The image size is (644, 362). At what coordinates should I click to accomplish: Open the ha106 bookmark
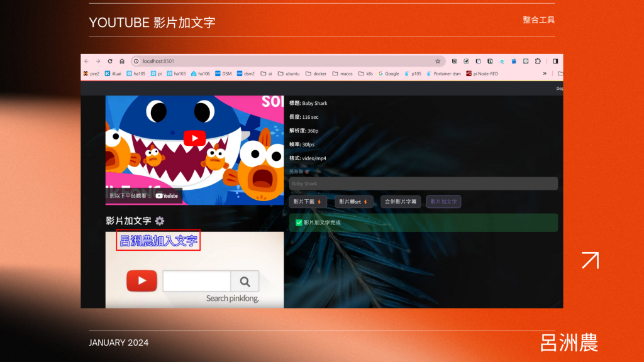coord(201,74)
